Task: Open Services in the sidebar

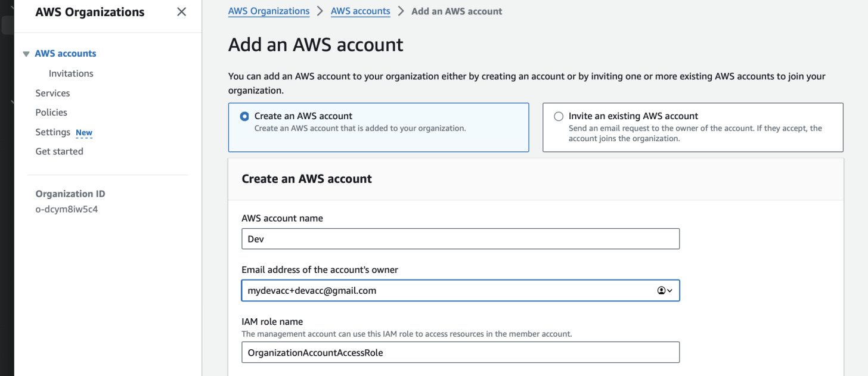Action: click(x=52, y=93)
